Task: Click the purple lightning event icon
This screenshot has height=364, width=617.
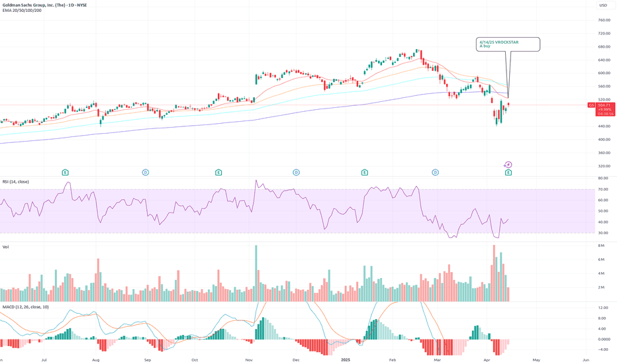Action: click(x=508, y=165)
